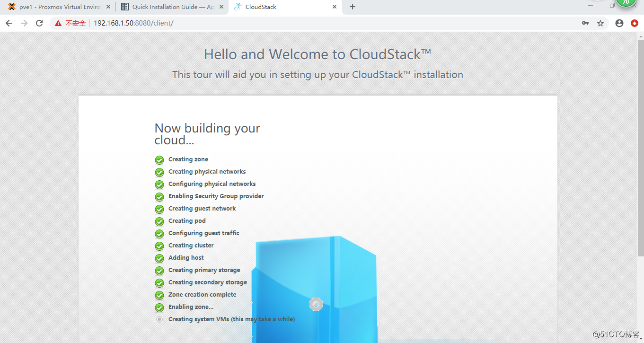The image size is (644, 343).
Task: Click the 'Creating primary storage' step text
Action: [x=204, y=270]
